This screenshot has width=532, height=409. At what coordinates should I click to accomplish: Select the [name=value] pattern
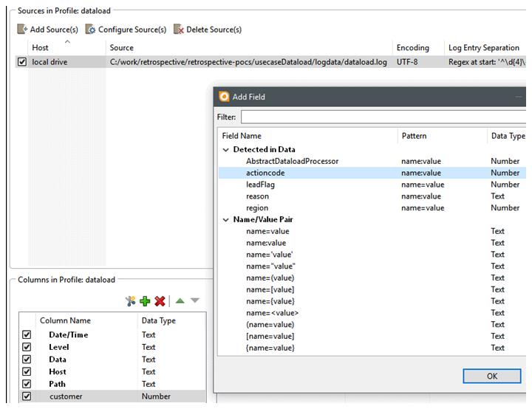(x=270, y=336)
